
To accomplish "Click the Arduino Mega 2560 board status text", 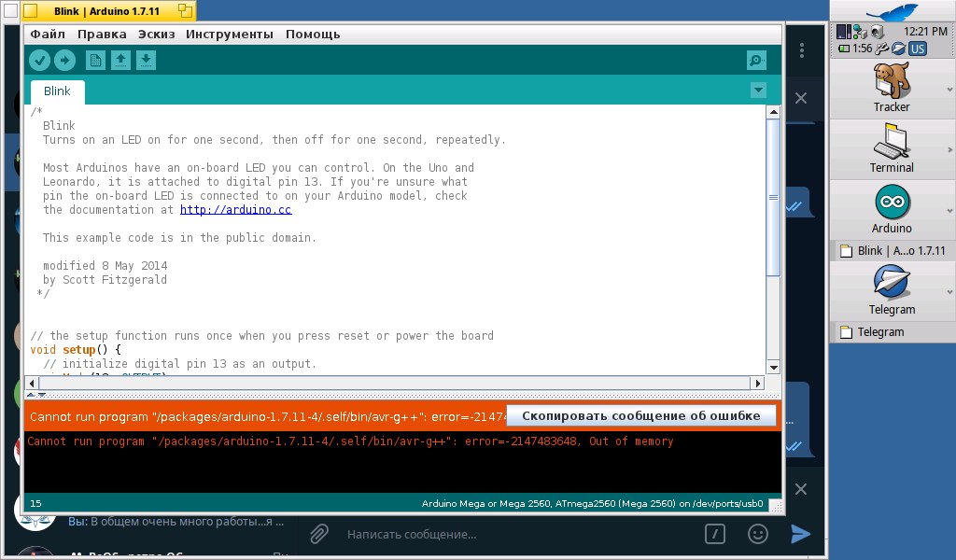I will [x=592, y=503].
